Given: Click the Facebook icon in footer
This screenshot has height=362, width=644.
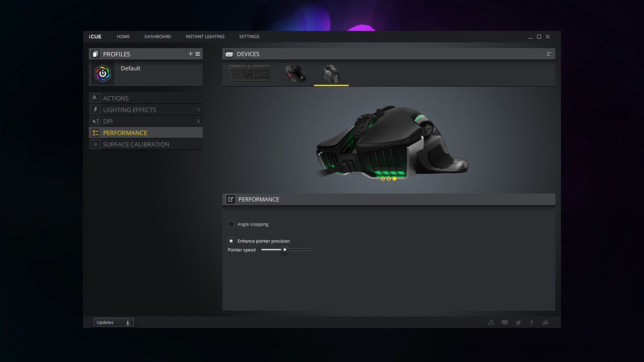Looking at the screenshot, I should coord(532,322).
